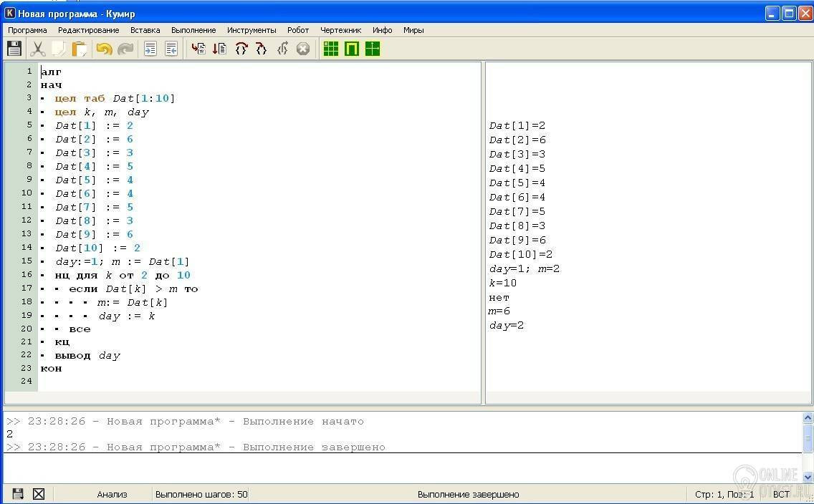This screenshot has height=504, width=814.
Task: Click the status bar crossed box icon
Action: pyautogui.click(x=39, y=494)
